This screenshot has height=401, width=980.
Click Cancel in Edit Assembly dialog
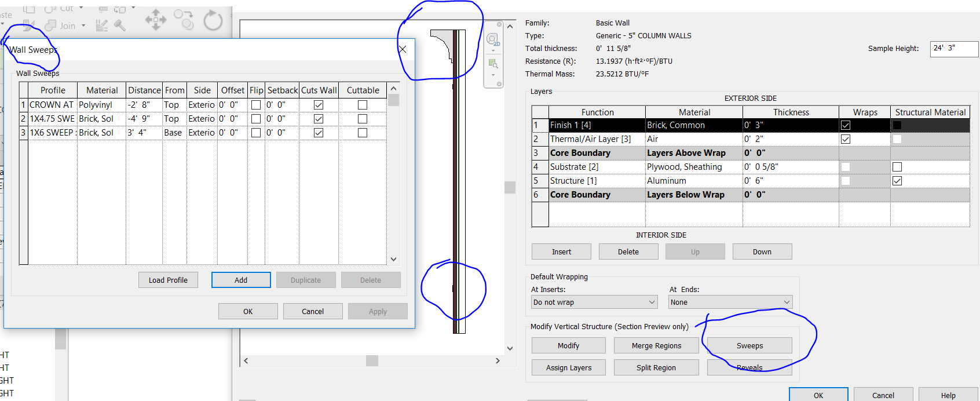click(883, 395)
